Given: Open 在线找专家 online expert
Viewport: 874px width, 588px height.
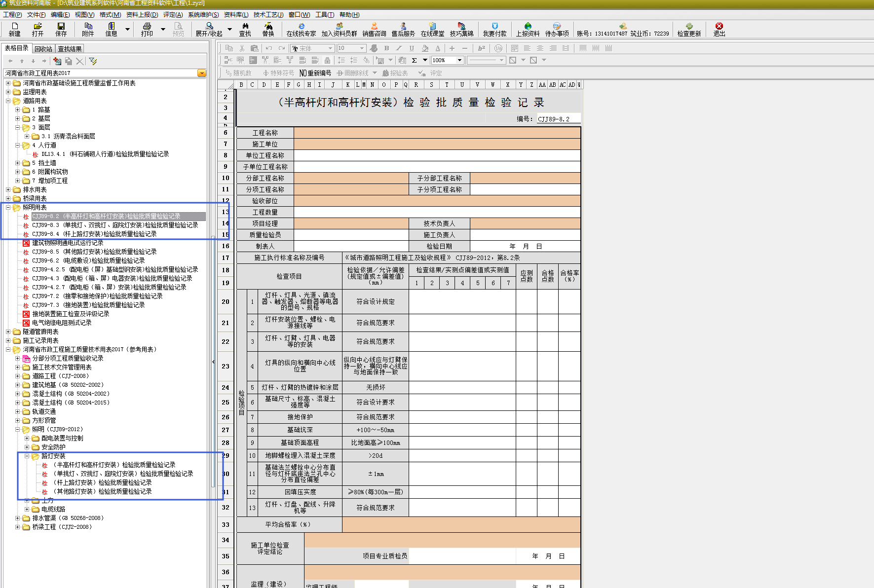Looking at the screenshot, I should pyautogui.click(x=301, y=29).
